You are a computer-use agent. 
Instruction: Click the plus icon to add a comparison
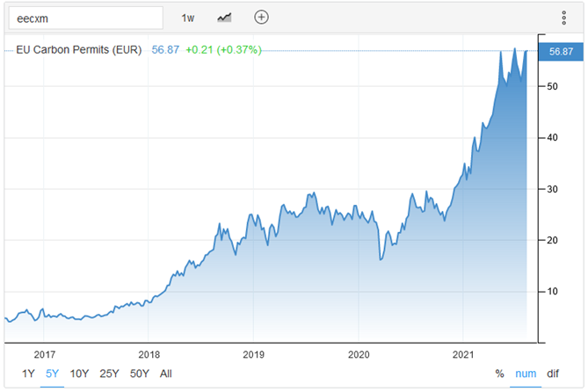click(x=261, y=18)
